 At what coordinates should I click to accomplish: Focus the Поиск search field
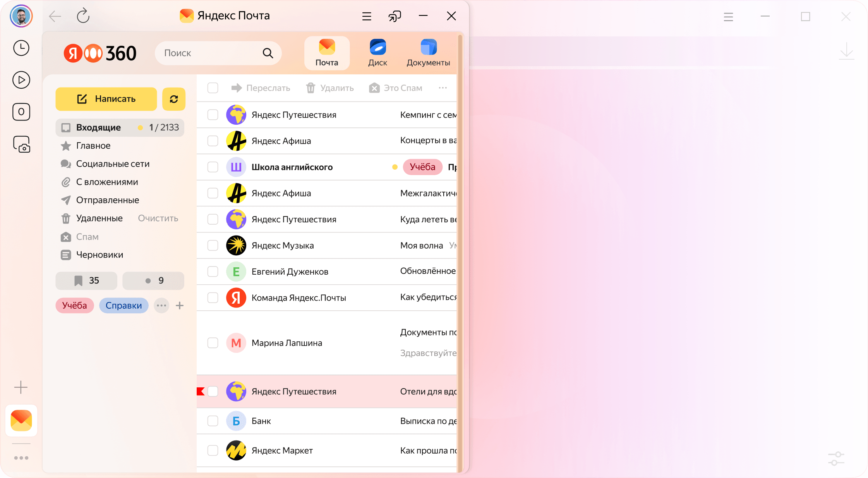[218, 53]
